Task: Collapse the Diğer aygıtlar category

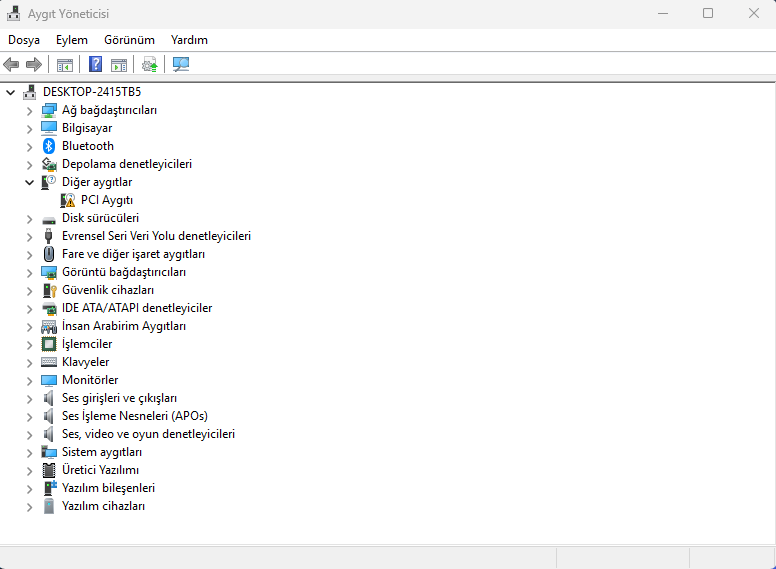Action: pyautogui.click(x=30, y=183)
